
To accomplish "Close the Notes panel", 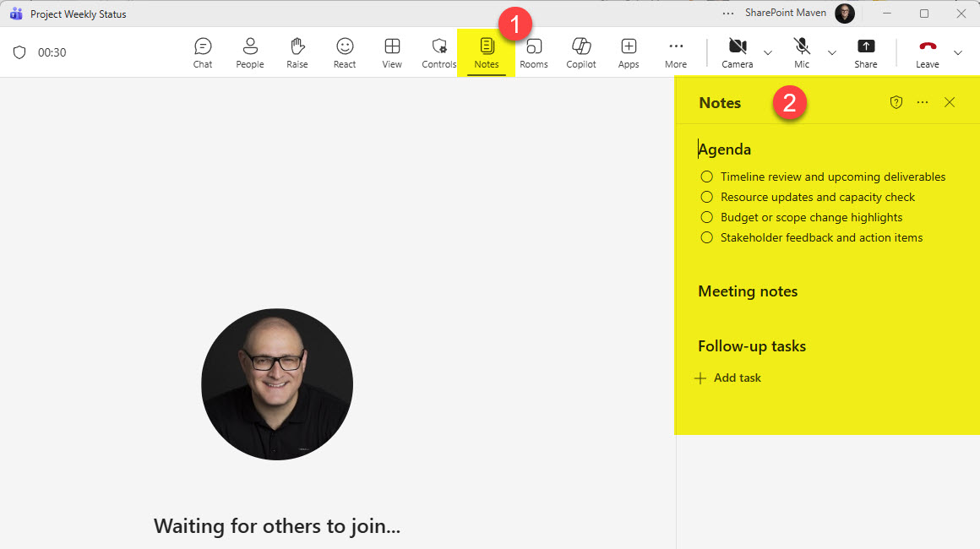I will [950, 102].
